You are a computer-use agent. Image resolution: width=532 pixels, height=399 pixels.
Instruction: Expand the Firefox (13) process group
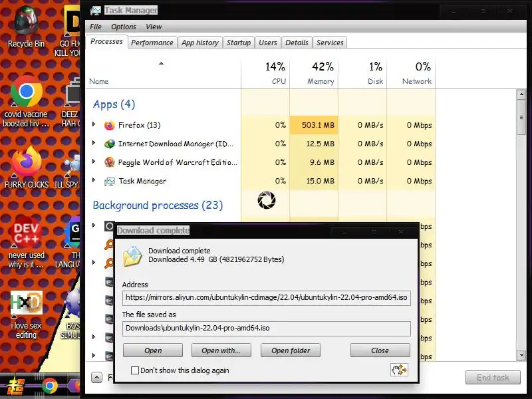94,124
